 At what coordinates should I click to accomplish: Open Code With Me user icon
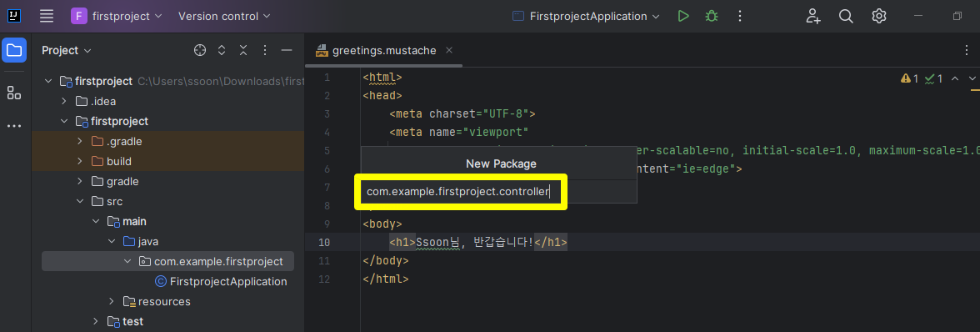tap(813, 16)
